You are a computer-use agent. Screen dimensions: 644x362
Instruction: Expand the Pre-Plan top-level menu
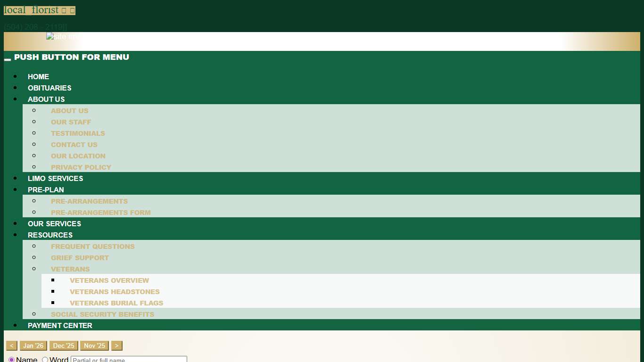(46, 190)
